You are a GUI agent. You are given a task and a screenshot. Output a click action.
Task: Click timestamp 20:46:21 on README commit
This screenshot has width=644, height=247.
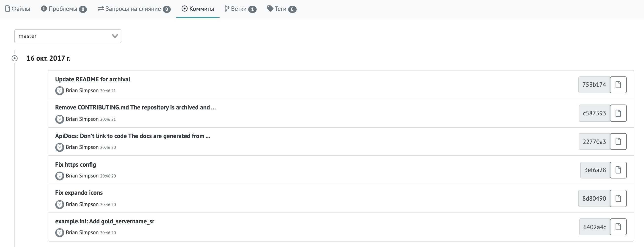(108, 91)
